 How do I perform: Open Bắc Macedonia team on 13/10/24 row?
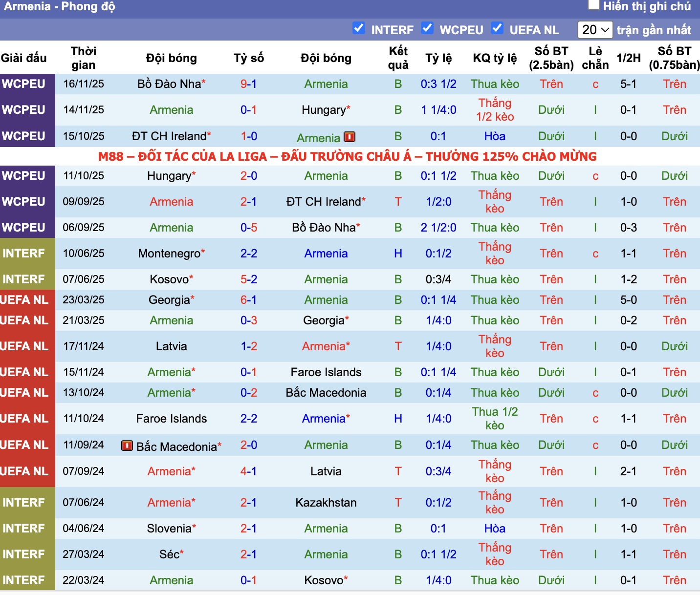tap(326, 393)
